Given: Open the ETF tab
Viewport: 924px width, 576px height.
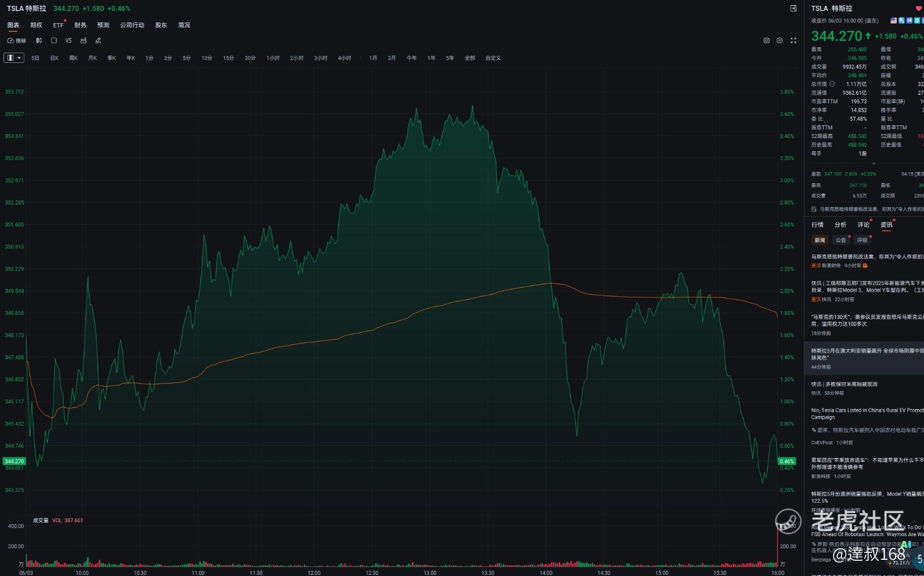Looking at the screenshot, I should [x=58, y=25].
